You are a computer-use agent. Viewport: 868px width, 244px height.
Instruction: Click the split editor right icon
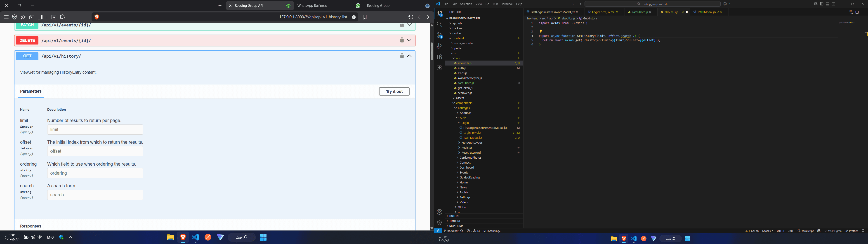click(x=857, y=12)
